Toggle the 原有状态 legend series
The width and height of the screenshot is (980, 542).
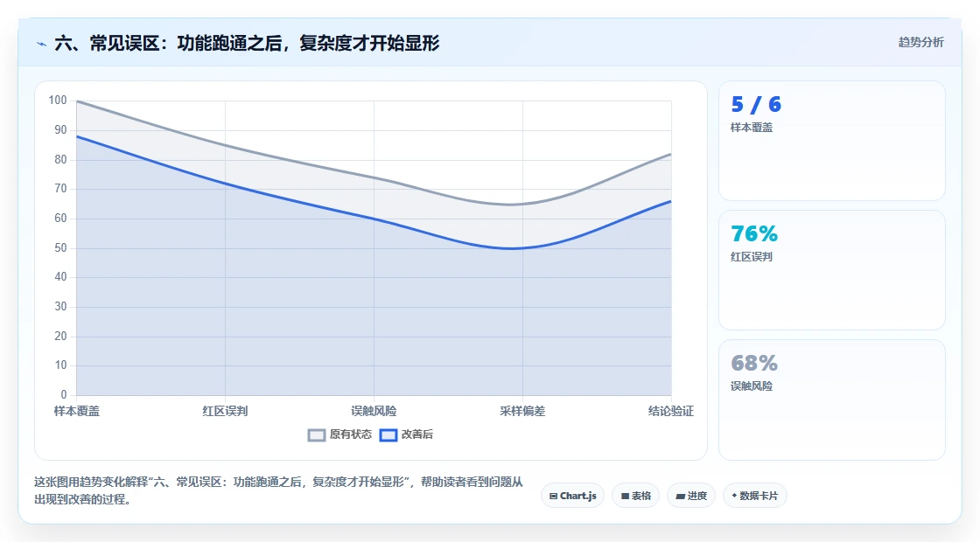click(x=339, y=434)
